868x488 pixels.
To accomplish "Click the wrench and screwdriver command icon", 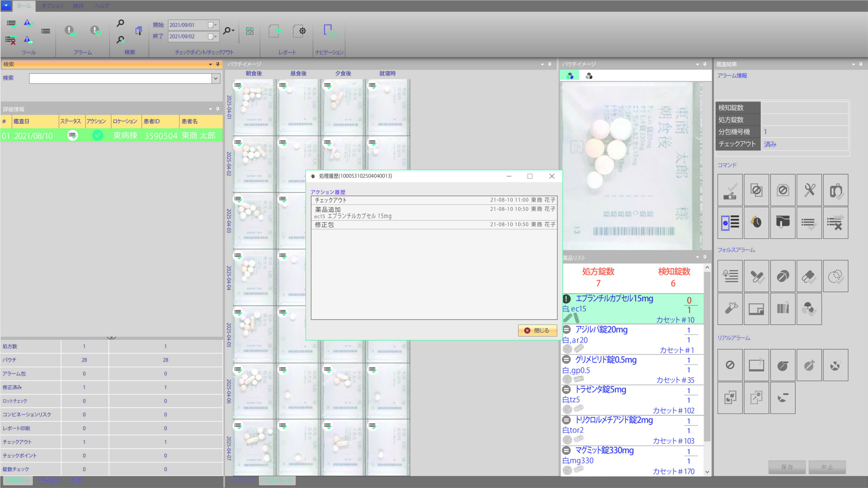I will click(x=809, y=190).
